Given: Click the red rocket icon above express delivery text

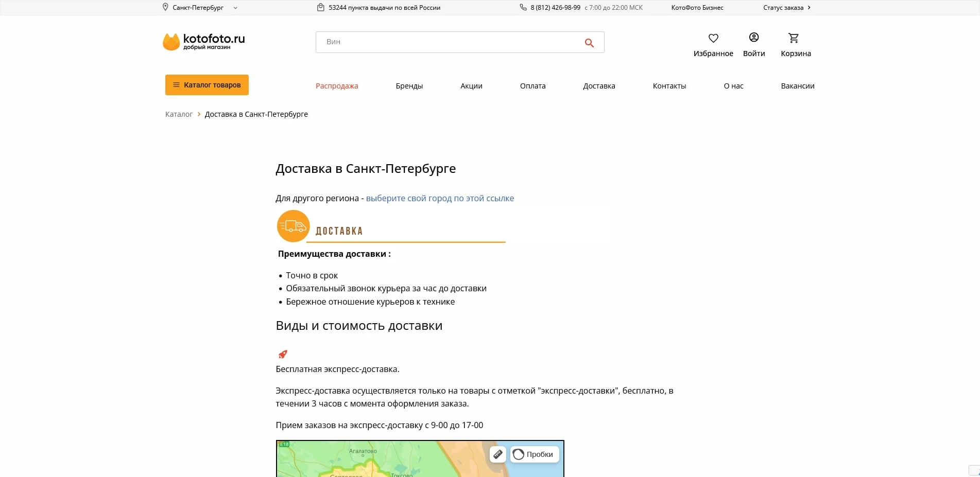Looking at the screenshot, I should pos(282,354).
